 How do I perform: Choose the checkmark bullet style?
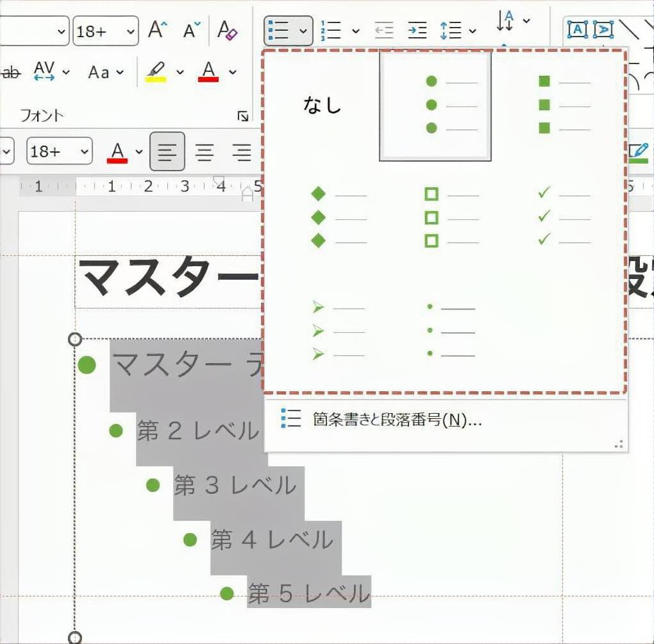coord(563,216)
